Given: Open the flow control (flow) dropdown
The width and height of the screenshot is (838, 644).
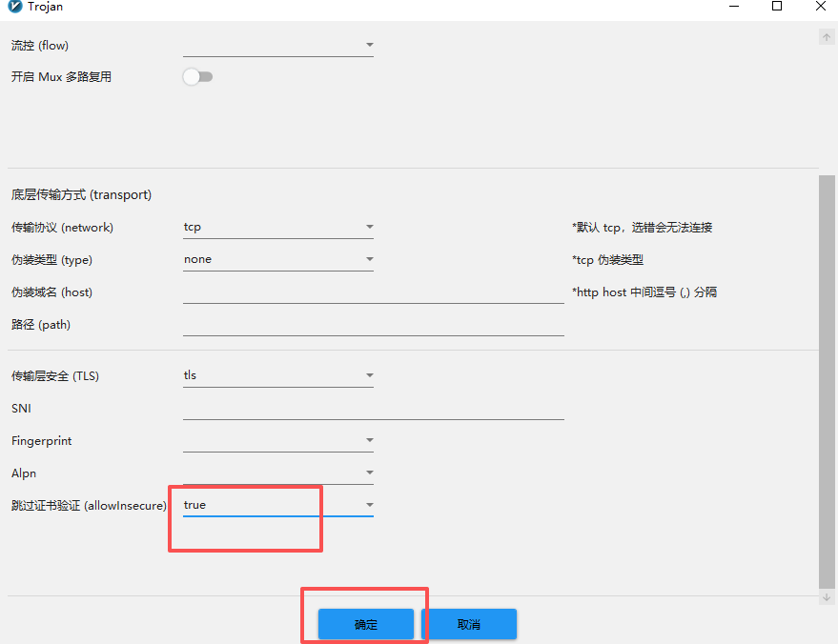Looking at the screenshot, I should point(277,45).
